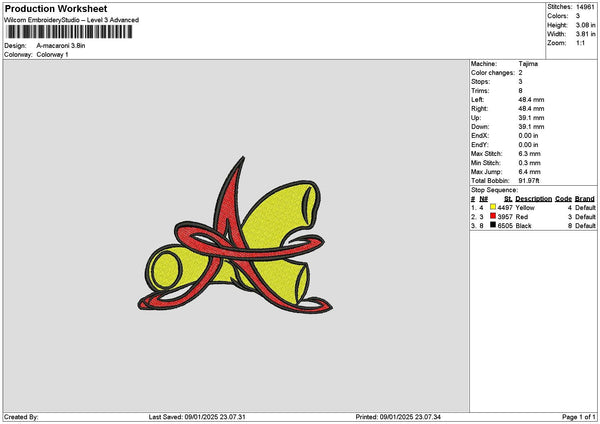
Task: Click the A-macaroni embroidery design preview
Action: 235,235
